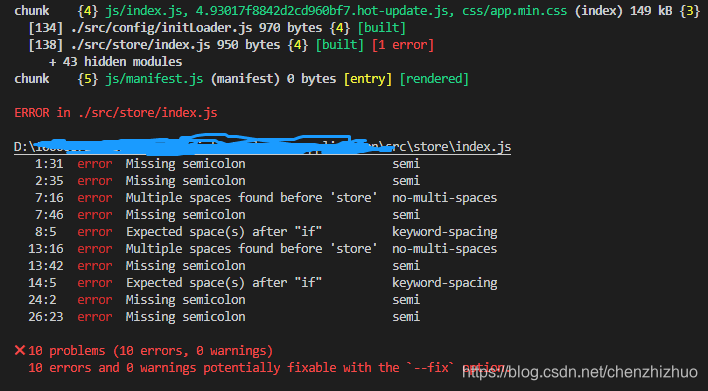Screen dimensions: 708x391
Task: Click error location 26:23
Action: tap(46, 317)
